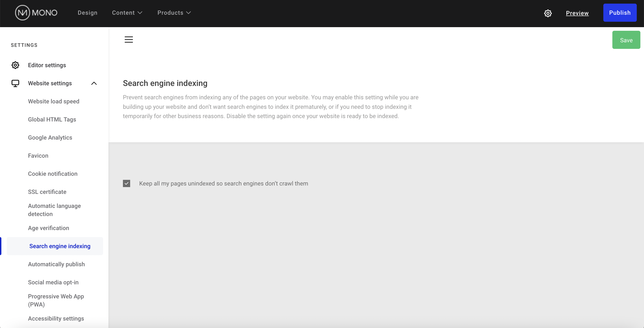644x328 pixels.
Task: Click the blue Publish button
Action: tap(620, 12)
